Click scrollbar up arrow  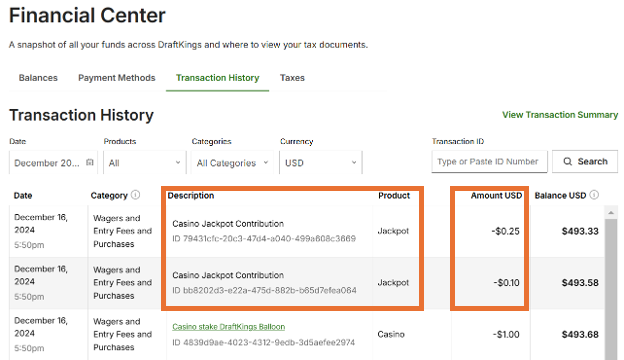pos(611,213)
